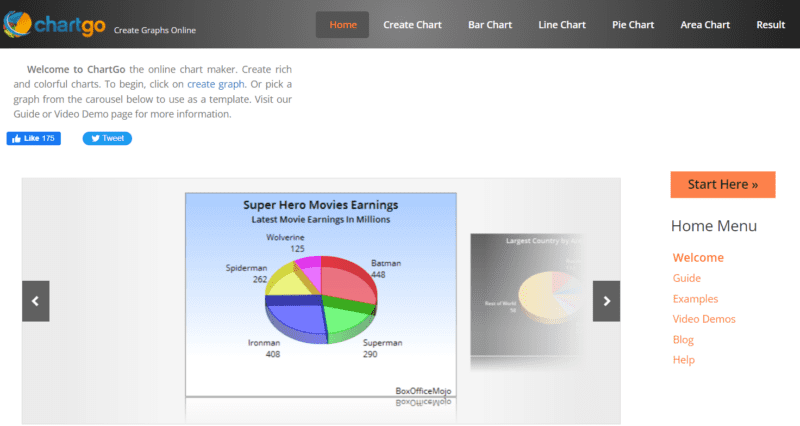Open the Guide sidebar link
Viewport: 800px width, 426px height.
coord(687,278)
